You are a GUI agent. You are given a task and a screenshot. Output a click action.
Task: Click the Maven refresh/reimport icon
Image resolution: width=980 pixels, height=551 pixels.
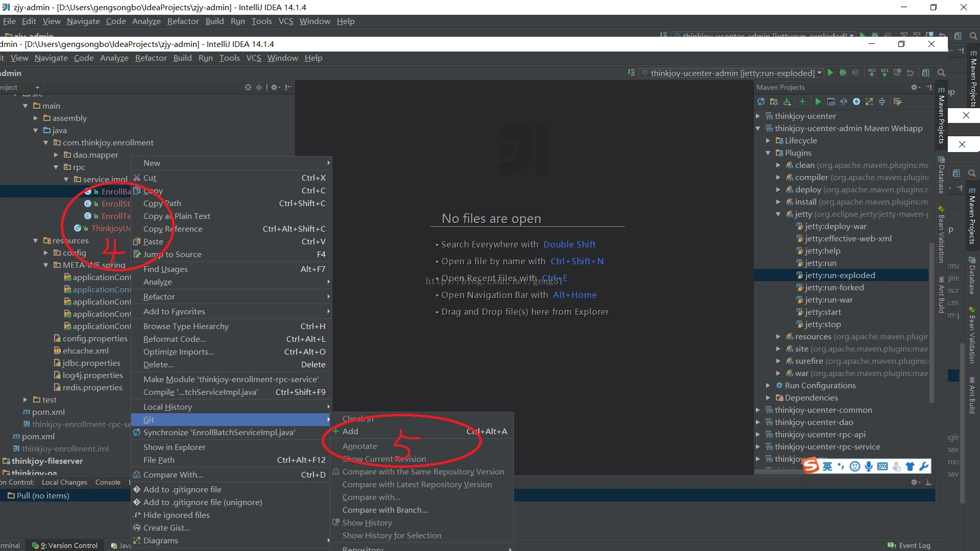point(761,101)
